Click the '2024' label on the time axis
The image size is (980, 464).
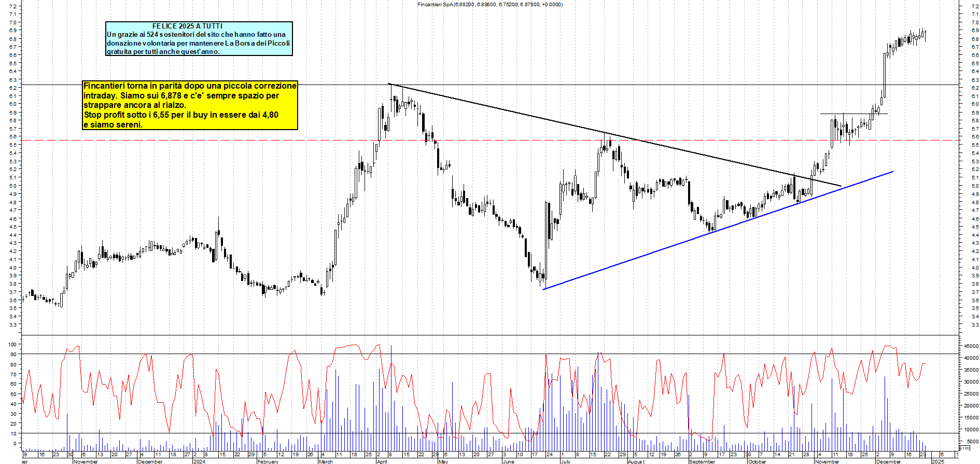click(199, 461)
